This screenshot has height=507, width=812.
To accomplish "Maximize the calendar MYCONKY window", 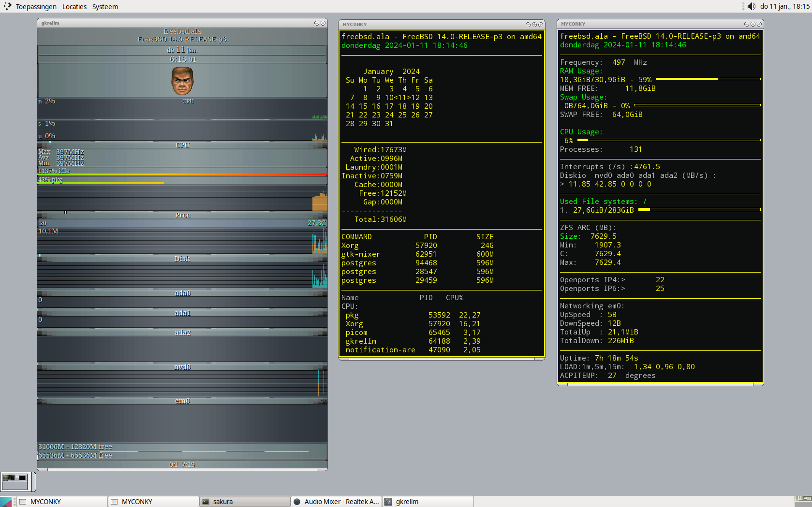I will 534,24.
